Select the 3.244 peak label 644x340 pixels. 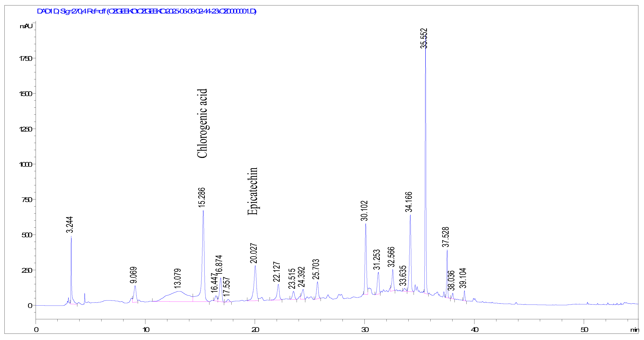69,225
